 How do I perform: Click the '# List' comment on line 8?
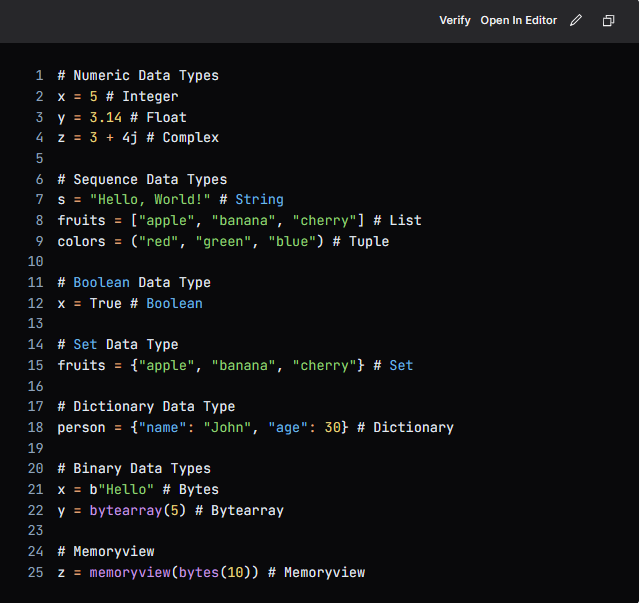[397, 220]
